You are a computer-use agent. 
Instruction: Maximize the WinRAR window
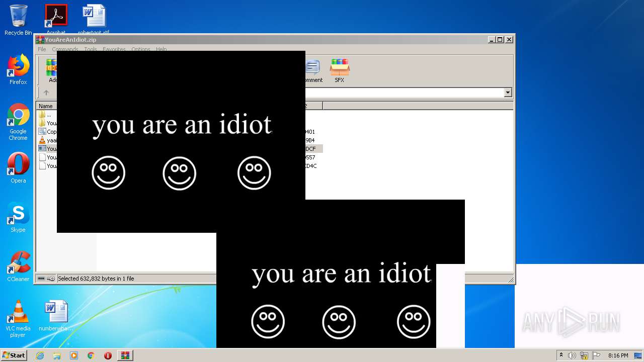point(500,40)
